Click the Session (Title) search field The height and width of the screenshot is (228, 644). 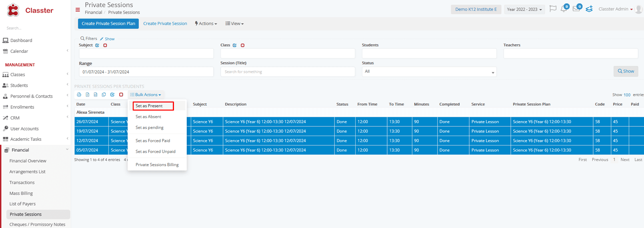point(288,72)
